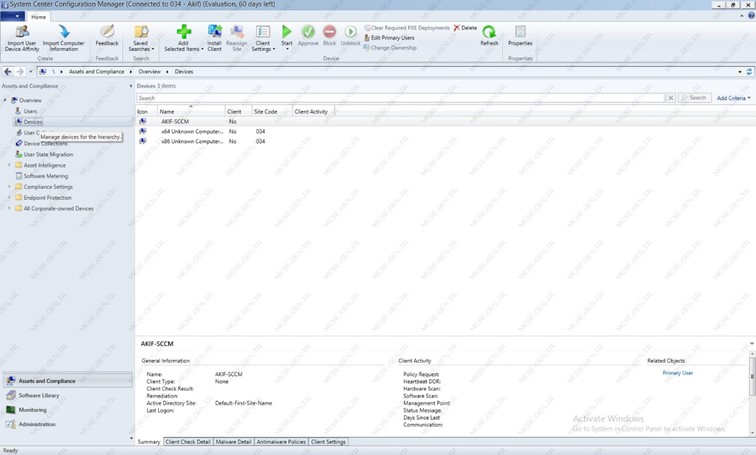Click refresh icon at address bar end
The height and width of the screenshot is (455, 756).
tap(749, 72)
